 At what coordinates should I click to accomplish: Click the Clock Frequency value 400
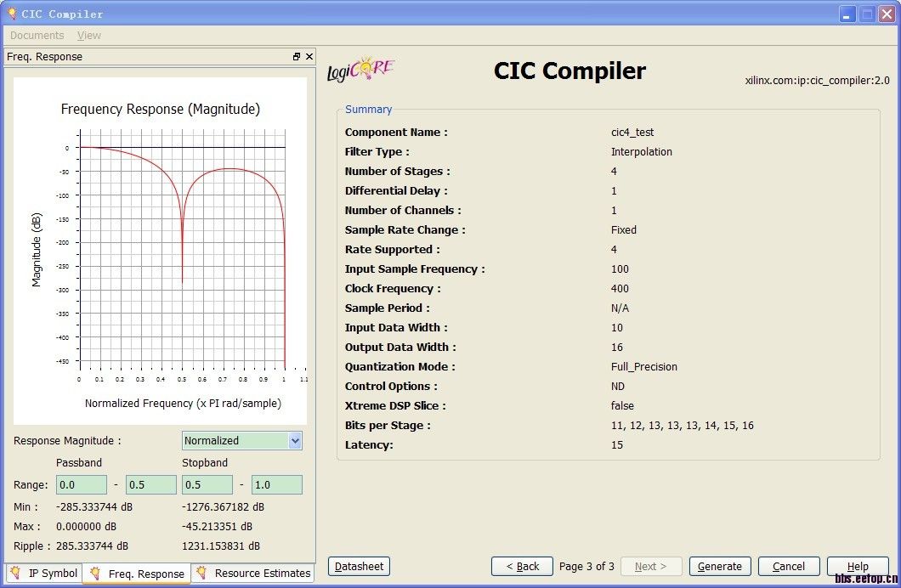click(620, 288)
